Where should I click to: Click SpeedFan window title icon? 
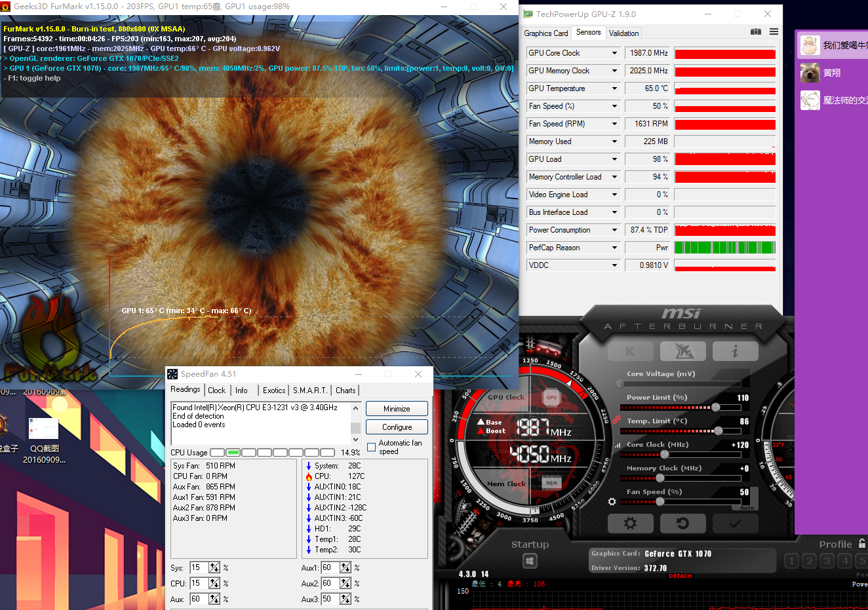[172, 374]
